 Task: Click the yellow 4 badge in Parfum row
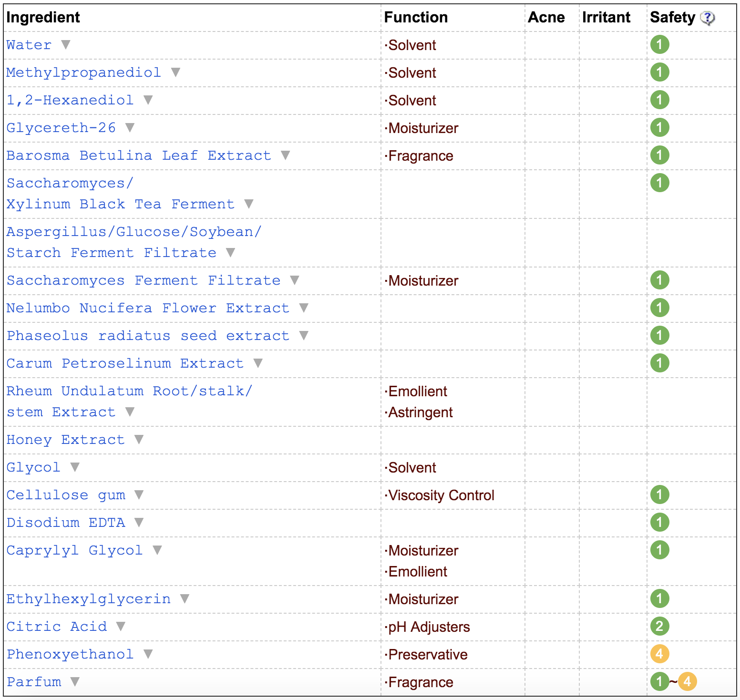(x=688, y=681)
